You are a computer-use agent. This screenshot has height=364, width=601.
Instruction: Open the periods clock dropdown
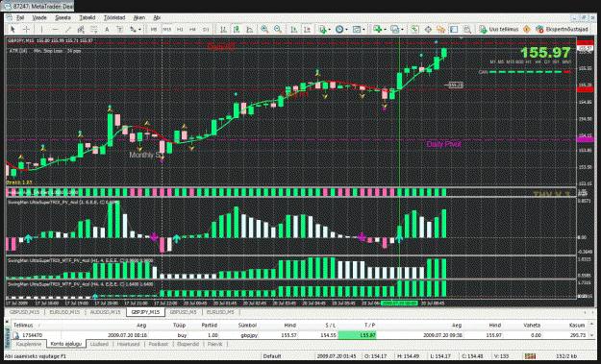tap(341, 29)
